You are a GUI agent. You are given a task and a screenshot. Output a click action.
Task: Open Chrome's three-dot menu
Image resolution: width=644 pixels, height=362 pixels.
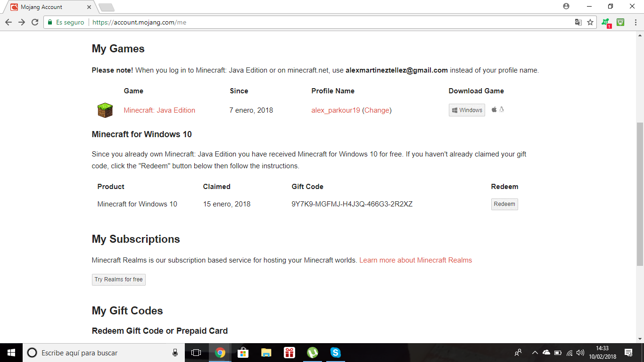point(635,22)
